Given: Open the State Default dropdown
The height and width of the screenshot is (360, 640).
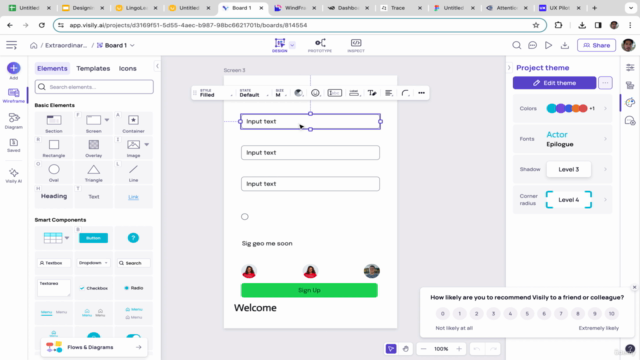Looking at the screenshot, I should [x=253, y=93].
